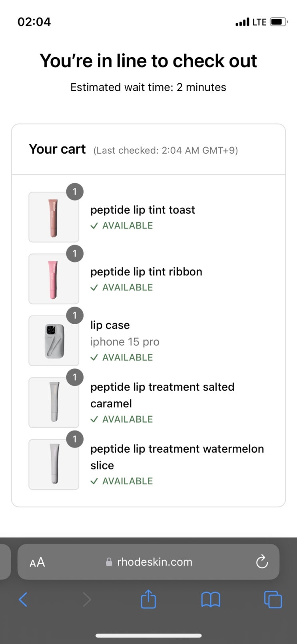Tap the battery icon in status bar
Viewport: 297px width, 644px height.
coord(278,22)
